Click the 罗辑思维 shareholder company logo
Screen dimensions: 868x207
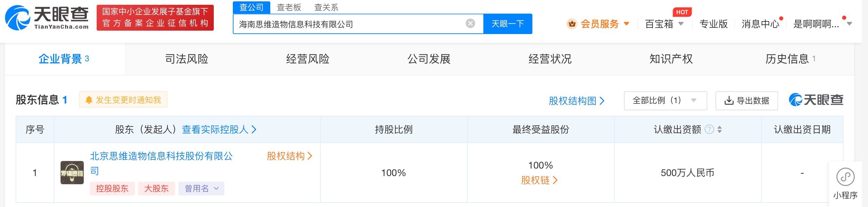(72, 173)
